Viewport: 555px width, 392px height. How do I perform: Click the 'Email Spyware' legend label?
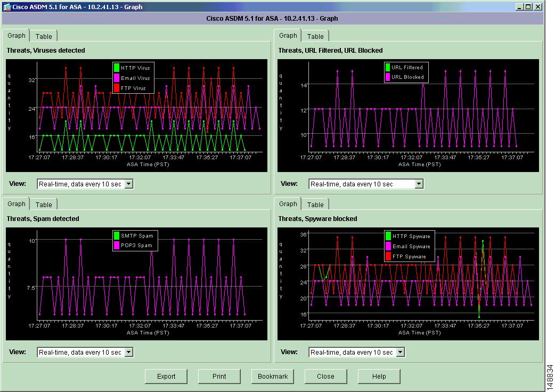pos(411,247)
